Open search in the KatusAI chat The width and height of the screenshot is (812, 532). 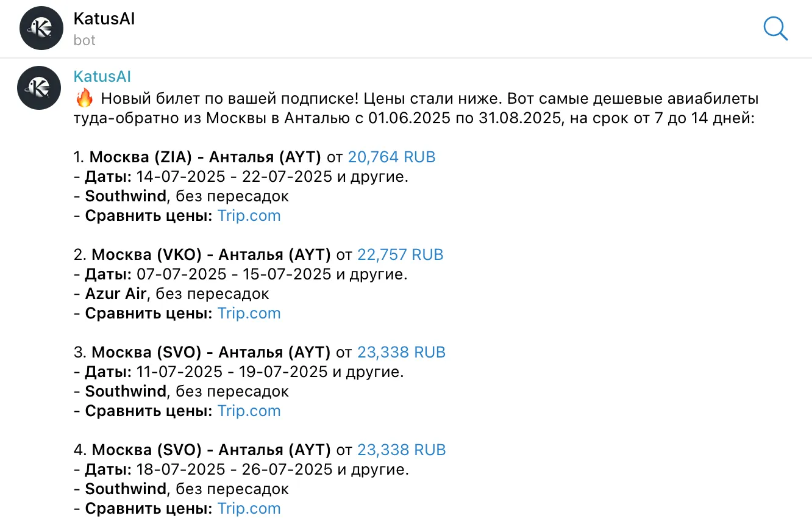tap(775, 29)
